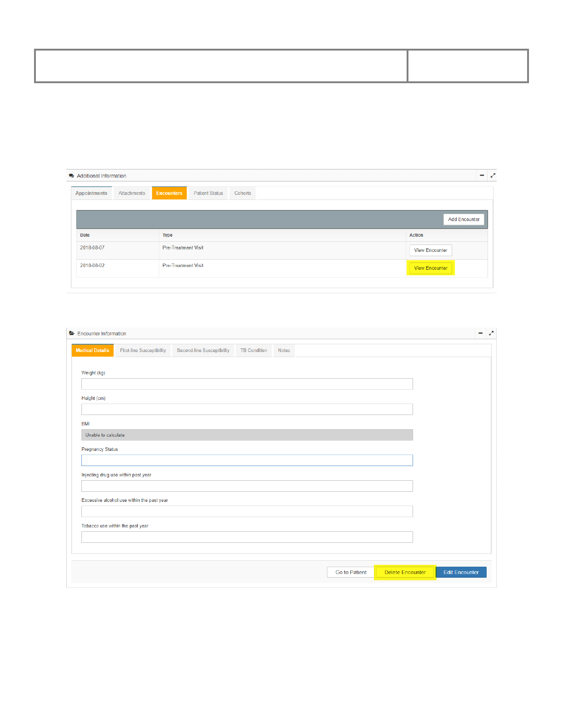
Task: Click the Height (cm) input field
Action: (247, 409)
